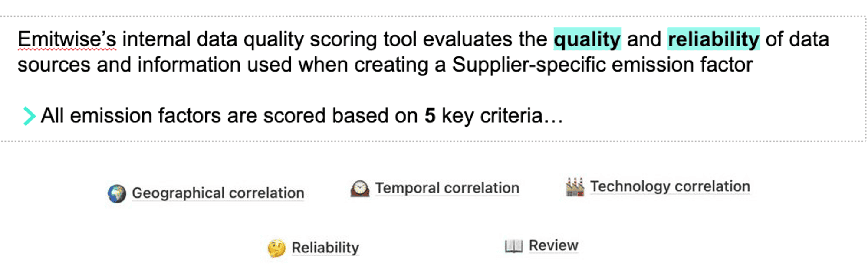Viewport: 868px width, 278px height.
Task: Click the highlighted word quality
Action: (x=587, y=39)
